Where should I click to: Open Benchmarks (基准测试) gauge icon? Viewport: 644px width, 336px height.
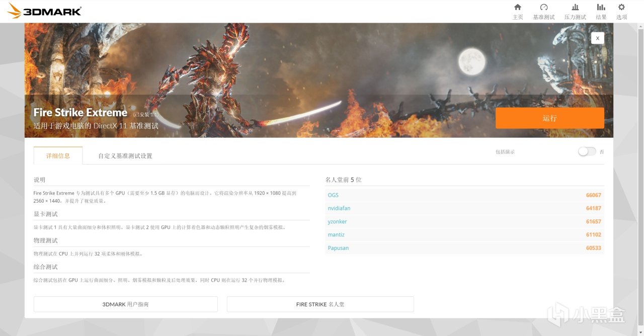click(544, 7)
